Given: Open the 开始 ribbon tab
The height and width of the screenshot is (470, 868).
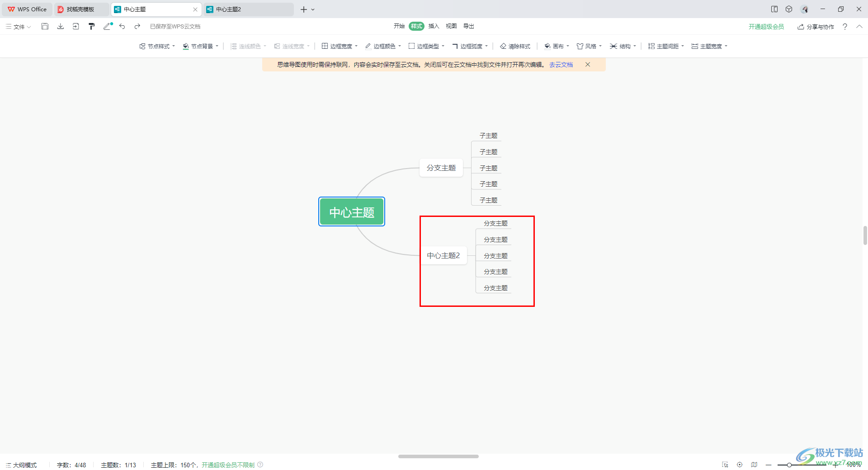Looking at the screenshot, I should 399,26.
